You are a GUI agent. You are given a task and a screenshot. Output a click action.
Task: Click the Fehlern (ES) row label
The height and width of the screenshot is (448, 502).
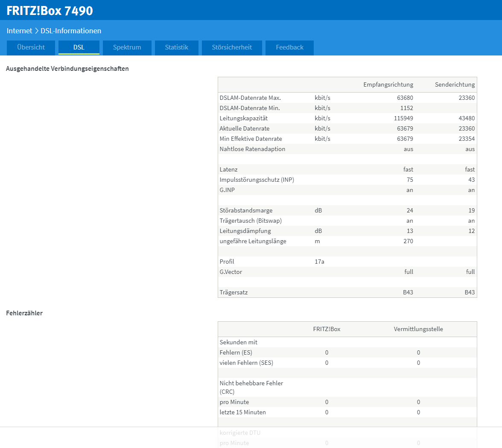click(236, 352)
